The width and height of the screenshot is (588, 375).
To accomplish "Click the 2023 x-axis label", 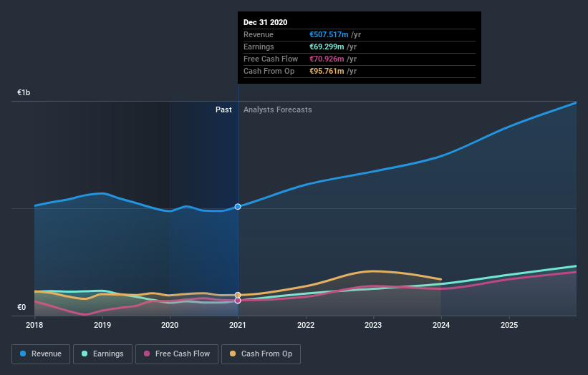I will 373,325.
